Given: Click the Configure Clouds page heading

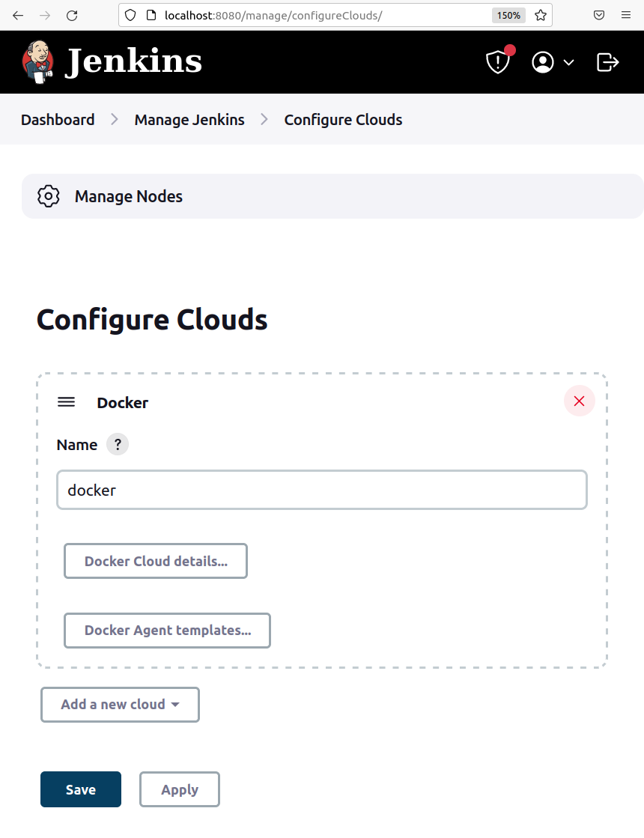Looking at the screenshot, I should [x=152, y=320].
